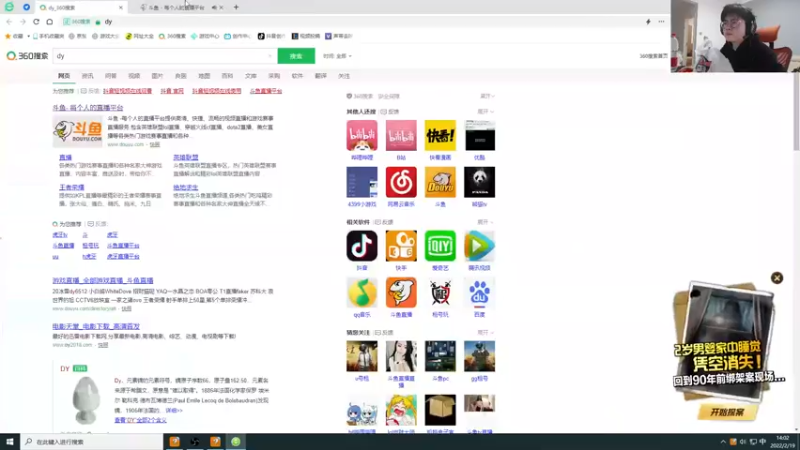Open the pink B站 bilibili icon

[x=401, y=135]
